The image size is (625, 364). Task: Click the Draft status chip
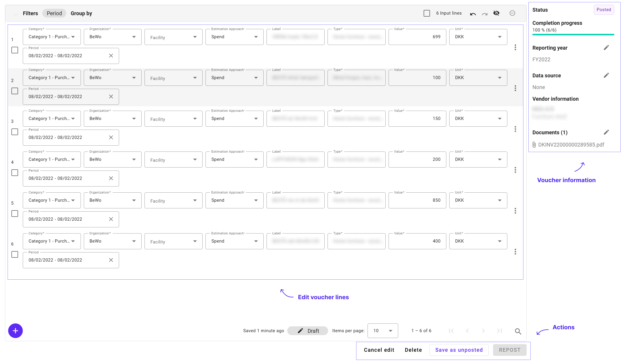pyautogui.click(x=308, y=331)
